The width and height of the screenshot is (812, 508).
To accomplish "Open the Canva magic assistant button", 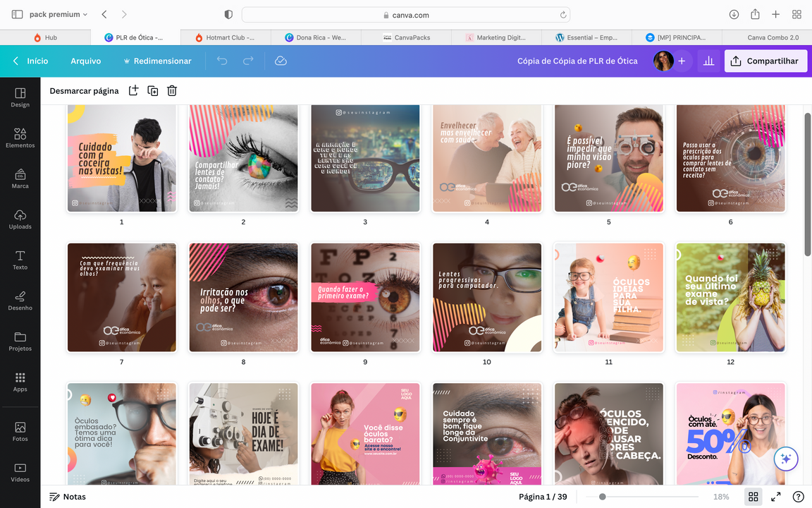I will pyautogui.click(x=786, y=459).
